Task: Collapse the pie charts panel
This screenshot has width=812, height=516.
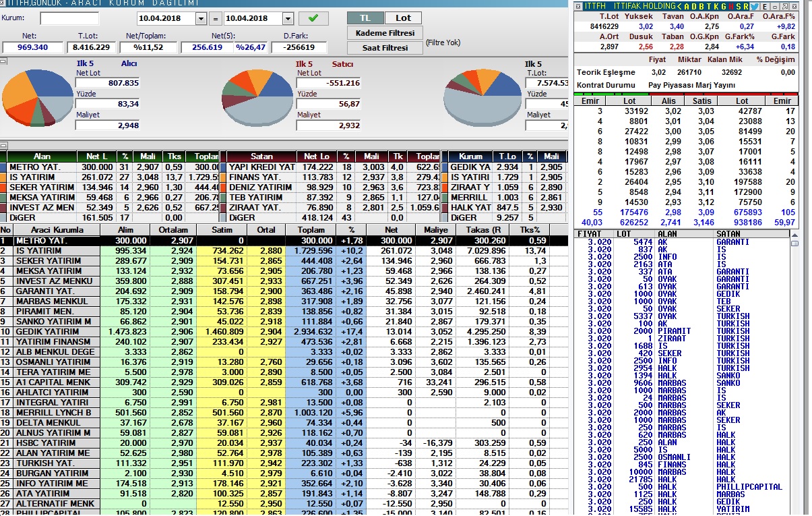Action: coord(3,61)
